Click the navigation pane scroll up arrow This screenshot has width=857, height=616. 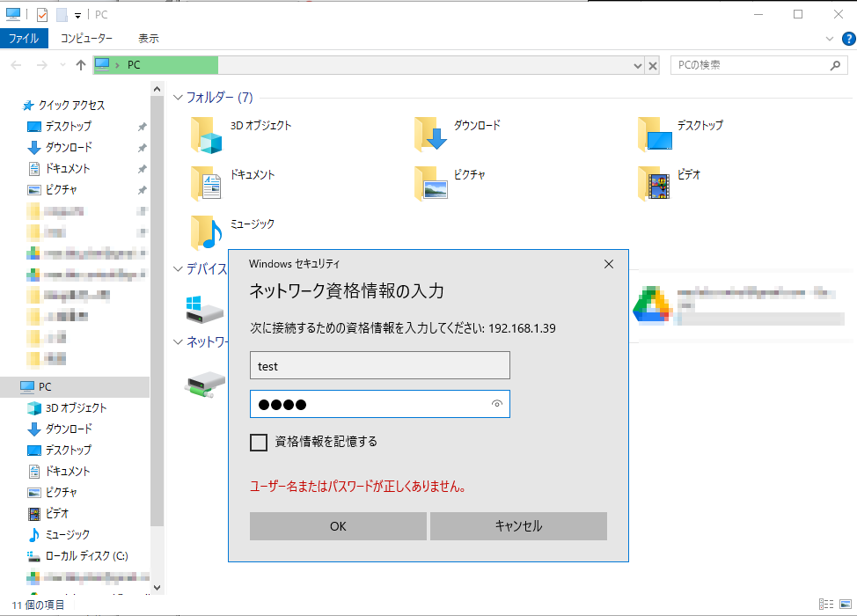(157, 89)
